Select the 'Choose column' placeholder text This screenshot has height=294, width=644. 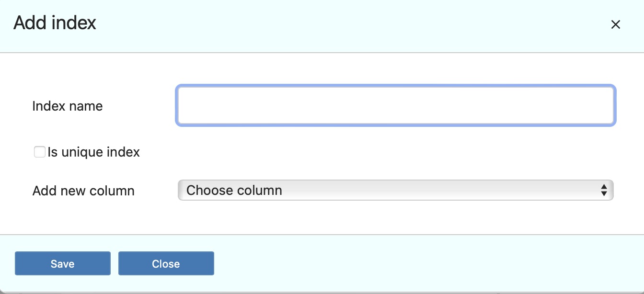tap(234, 191)
